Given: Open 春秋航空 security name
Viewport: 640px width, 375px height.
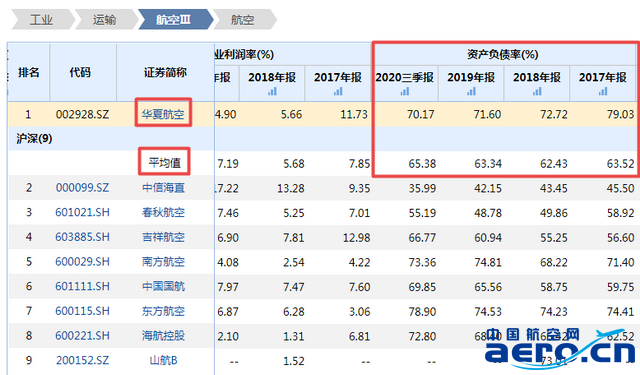Looking at the screenshot, I should tap(163, 212).
